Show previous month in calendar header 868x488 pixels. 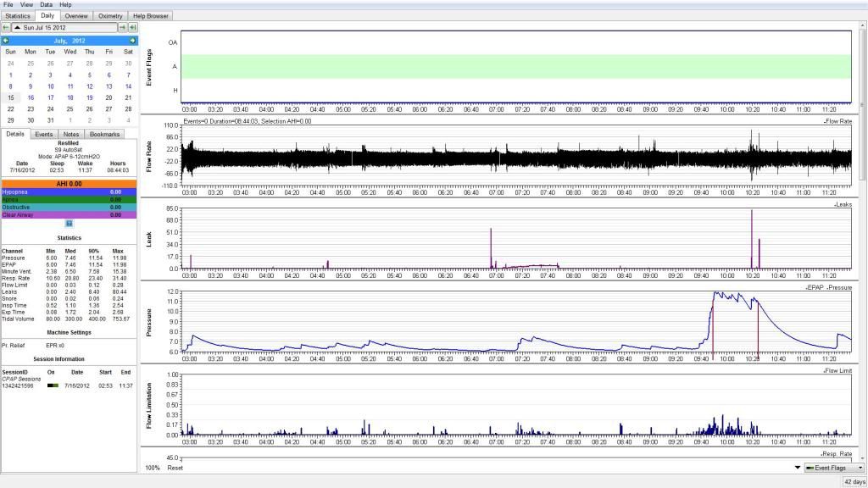(x=6, y=40)
